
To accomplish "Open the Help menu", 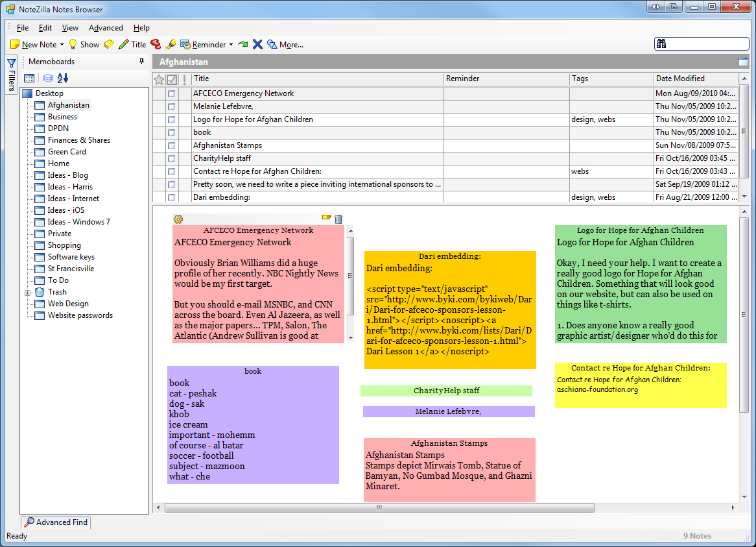I will 141,28.
